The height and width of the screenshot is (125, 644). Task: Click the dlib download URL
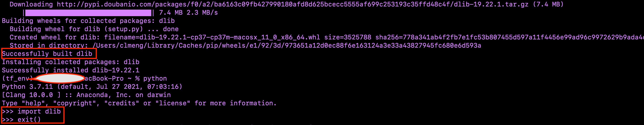[x=293, y=4]
